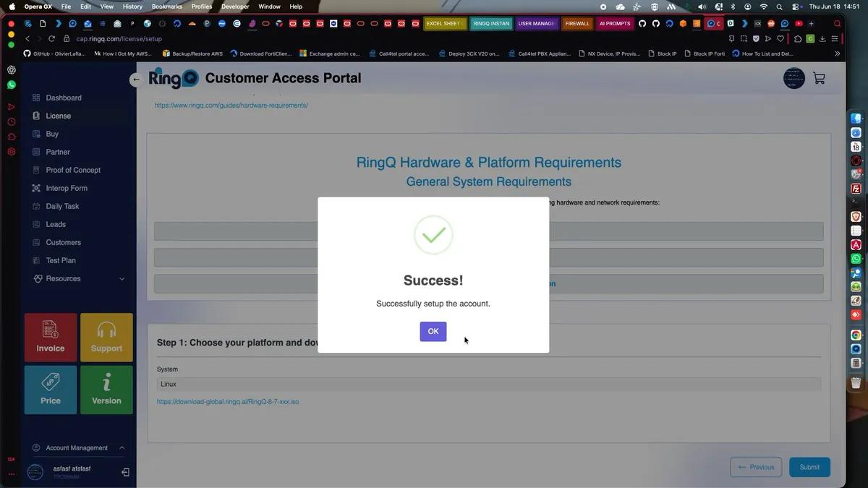Open the FIREWALL browser tab

(x=577, y=24)
